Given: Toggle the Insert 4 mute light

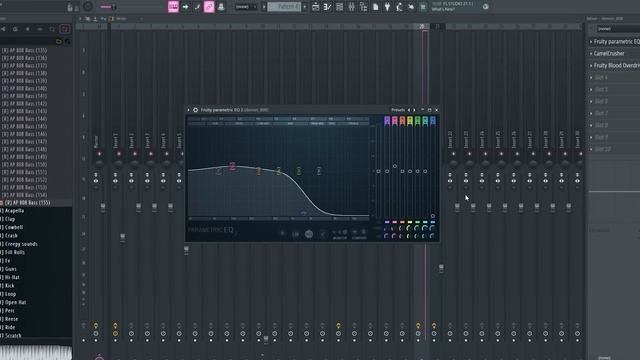Looking at the screenshot, I should [x=167, y=154].
